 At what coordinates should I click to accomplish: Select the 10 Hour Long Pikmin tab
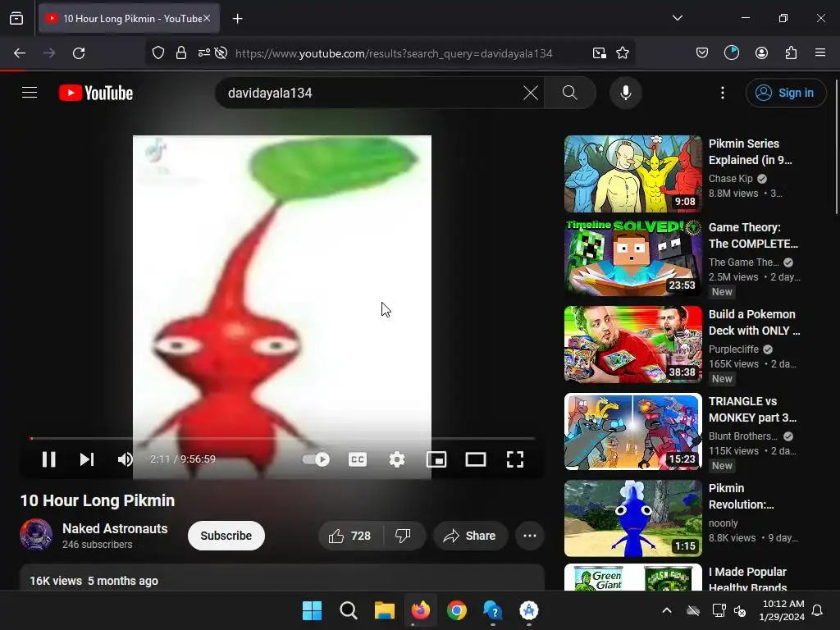point(129,19)
